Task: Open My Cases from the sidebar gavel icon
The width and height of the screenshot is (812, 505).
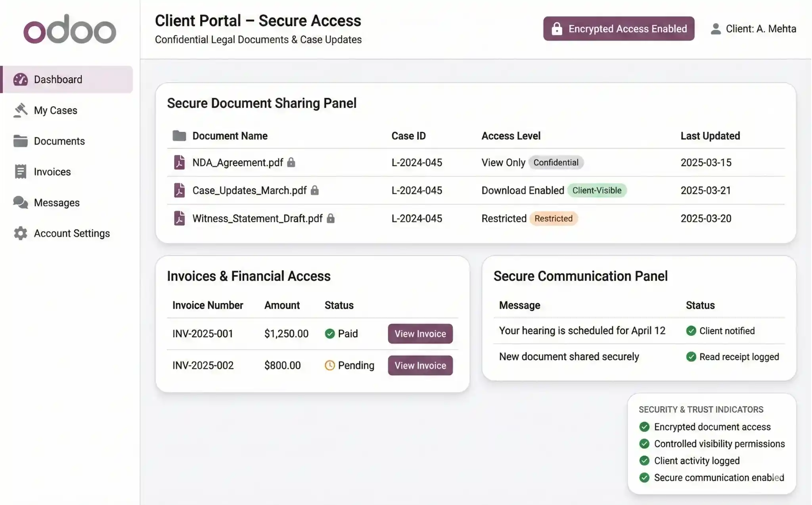Action: 21,110
